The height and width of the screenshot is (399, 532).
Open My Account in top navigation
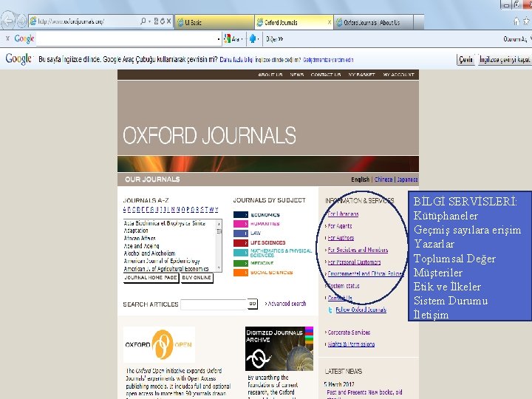pyautogui.click(x=399, y=75)
